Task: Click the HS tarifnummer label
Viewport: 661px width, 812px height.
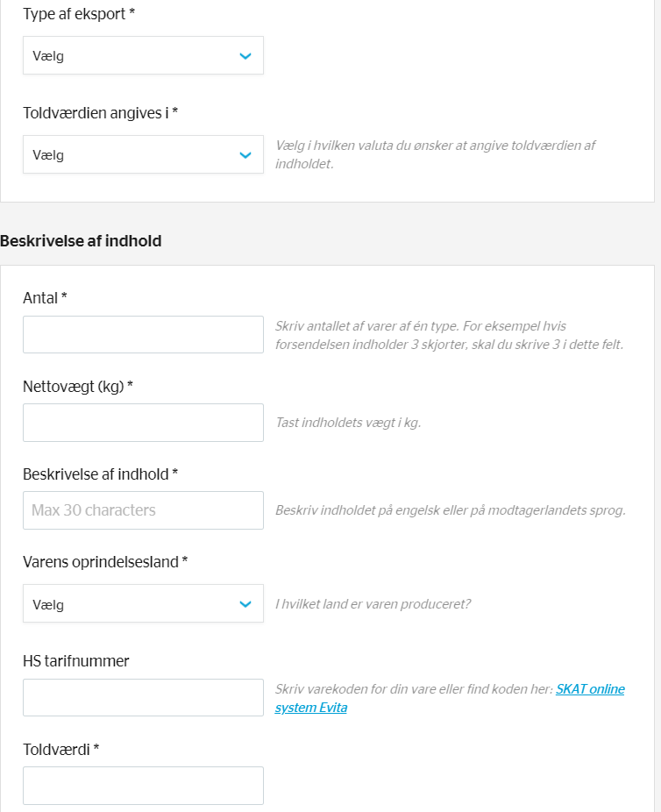Action: (x=76, y=661)
